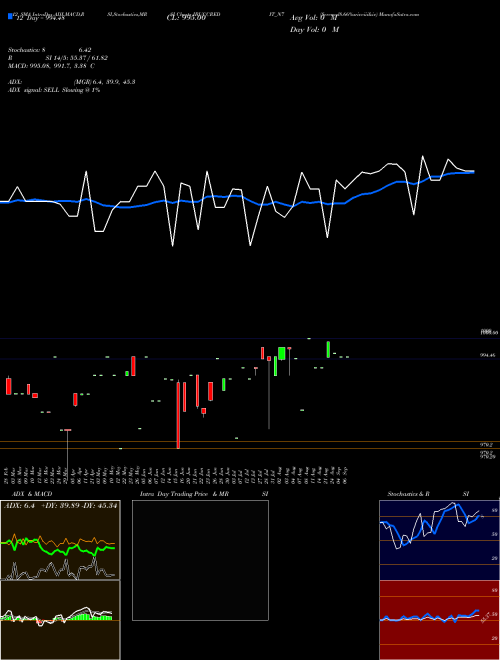Click the '06 Sep' date axis label

point(345,475)
